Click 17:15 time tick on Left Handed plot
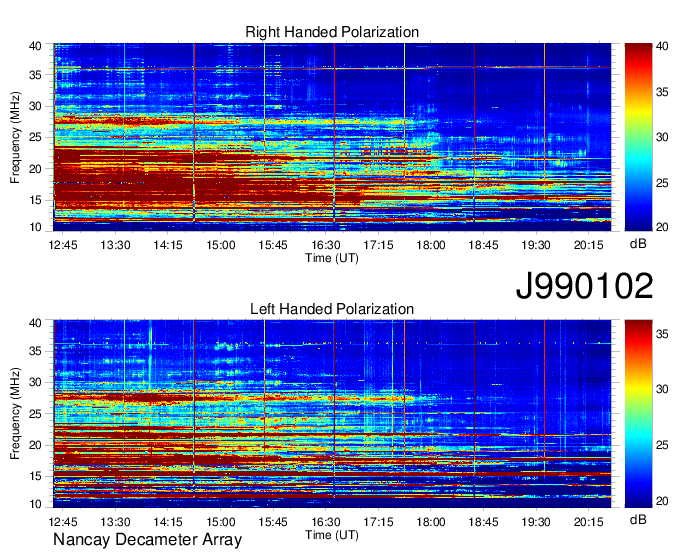This screenshot has width=680, height=552. [x=378, y=522]
